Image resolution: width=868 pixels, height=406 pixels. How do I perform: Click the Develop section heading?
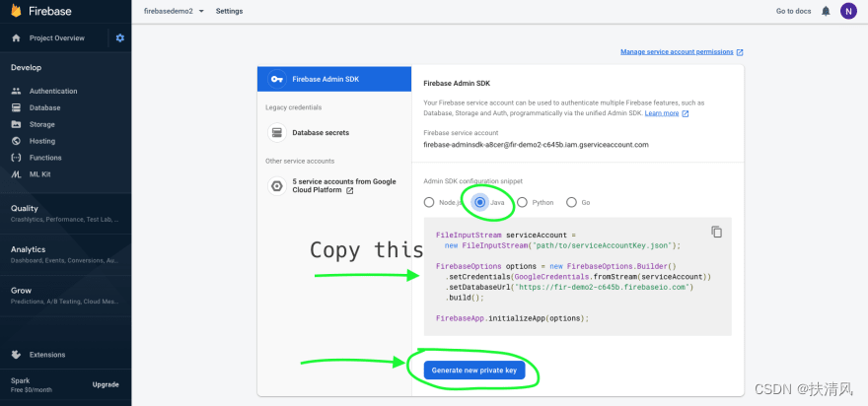(26, 67)
